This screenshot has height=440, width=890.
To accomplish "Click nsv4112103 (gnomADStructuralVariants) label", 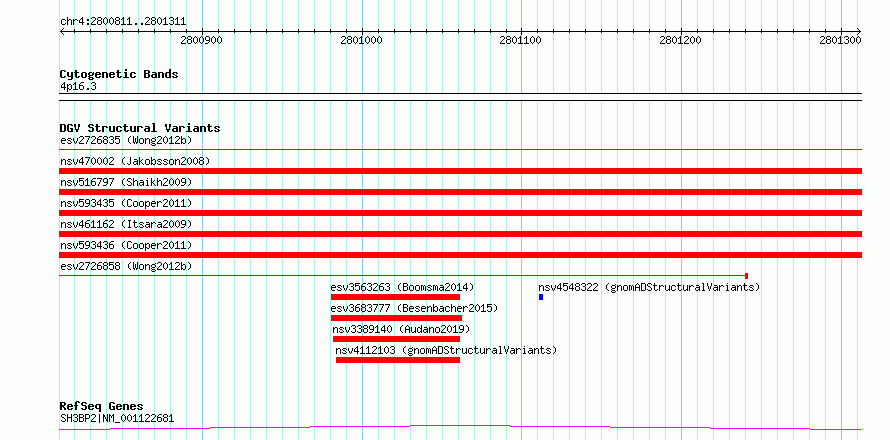I will (x=446, y=350).
